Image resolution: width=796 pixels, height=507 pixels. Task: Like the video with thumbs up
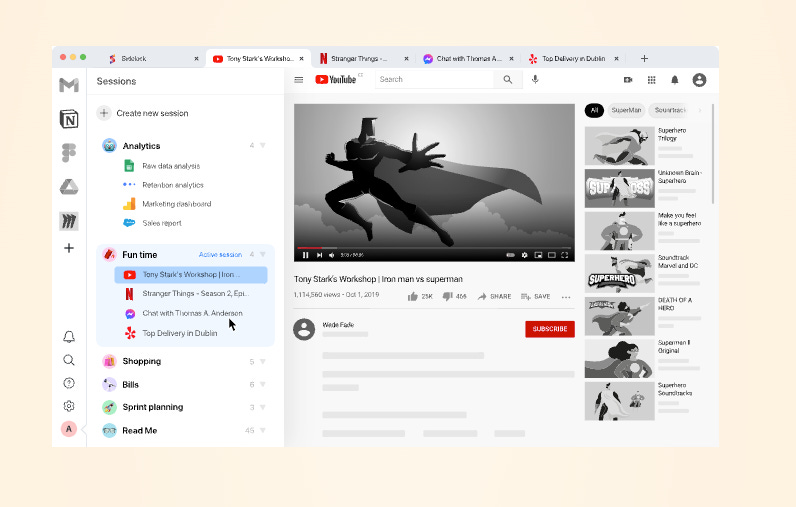tap(413, 296)
